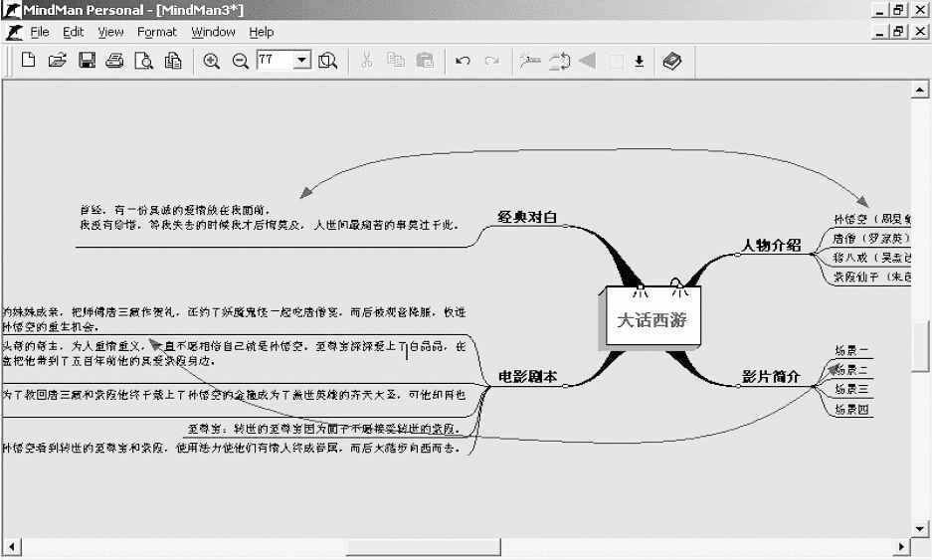Image resolution: width=932 pixels, height=560 pixels.
Task: Select the 紫霞仙子 sub-branch
Action: [x=871, y=277]
